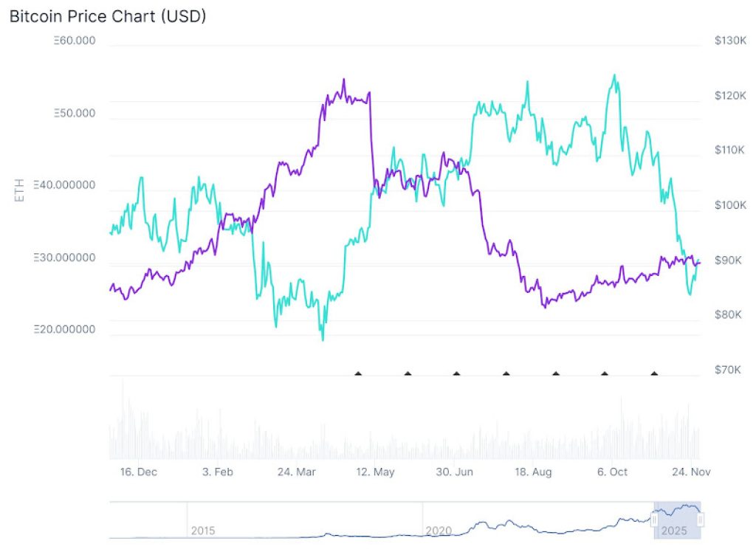Viewport: 756px width, 552px height.
Task: Click the Ξ60.000 ETH axis label
Action: tap(75, 41)
